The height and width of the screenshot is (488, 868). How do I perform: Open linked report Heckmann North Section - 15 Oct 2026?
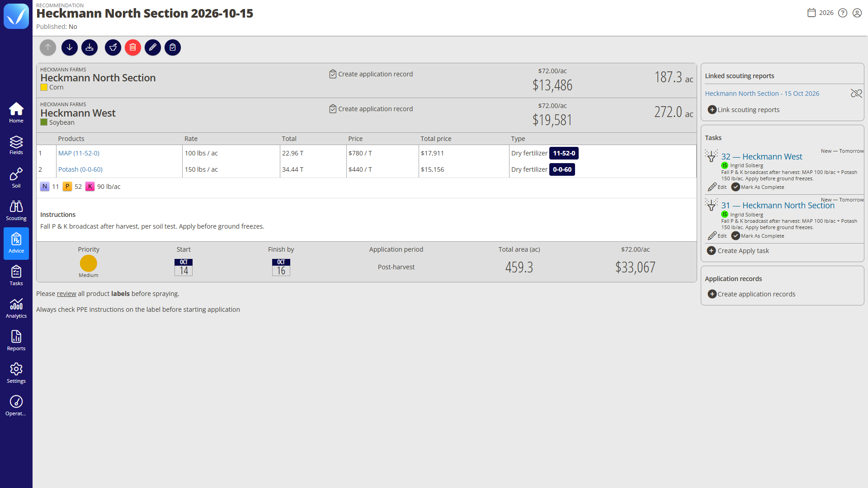(x=762, y=94)
